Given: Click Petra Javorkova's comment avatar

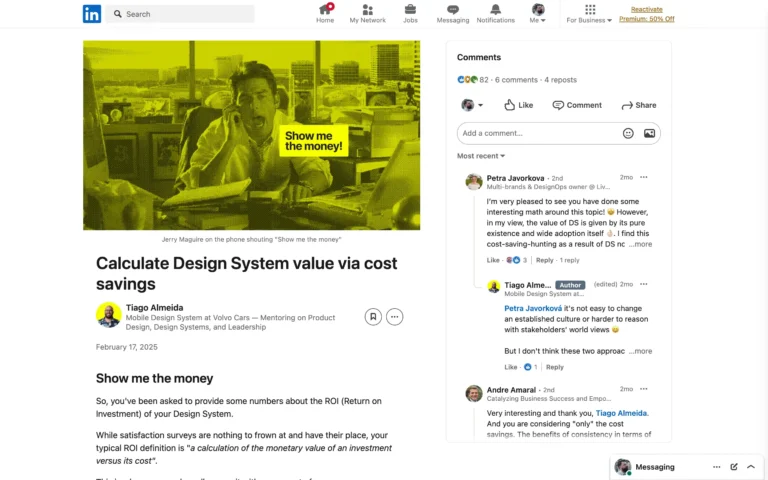Looking at the screenshot, I should click(x=474, y=182).
